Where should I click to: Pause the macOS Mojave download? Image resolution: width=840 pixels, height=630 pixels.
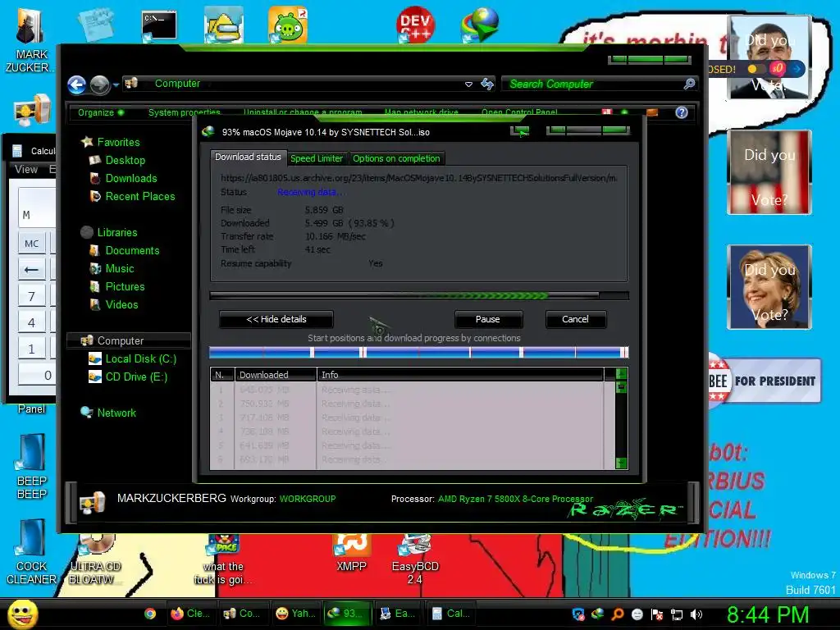pos(487,319)
